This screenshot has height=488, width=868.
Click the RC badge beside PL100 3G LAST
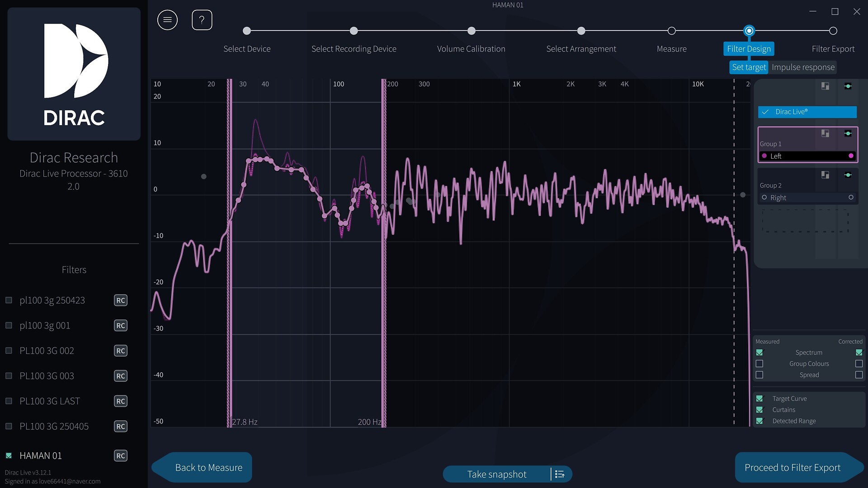click(120, 401)
